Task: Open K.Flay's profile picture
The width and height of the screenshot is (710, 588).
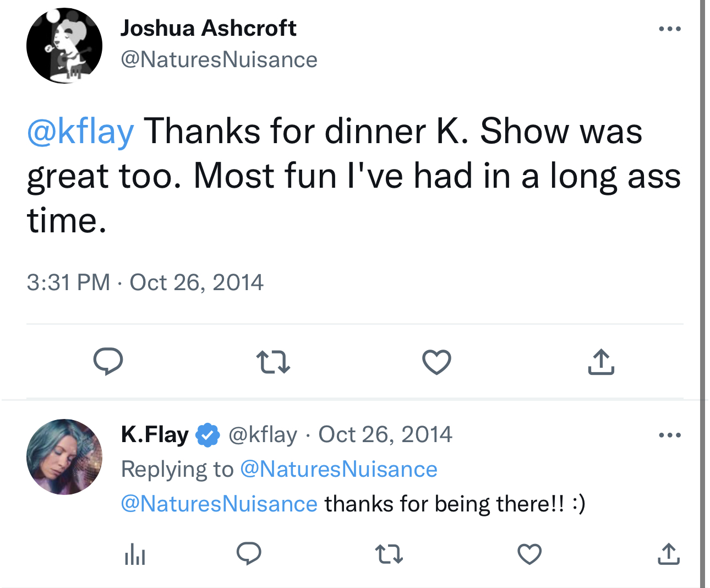Action: (x=64, y=457)
